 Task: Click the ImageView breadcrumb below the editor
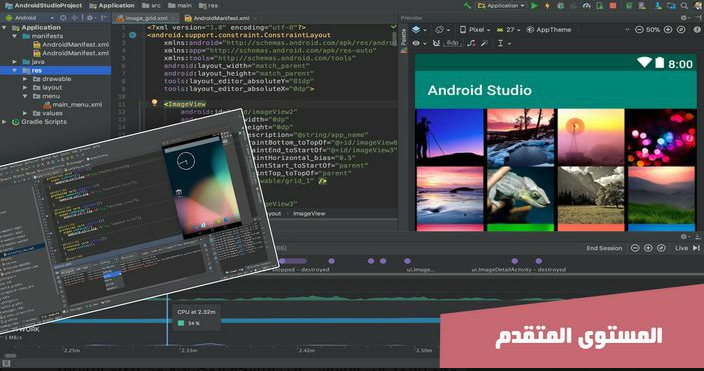click(309, 214)
